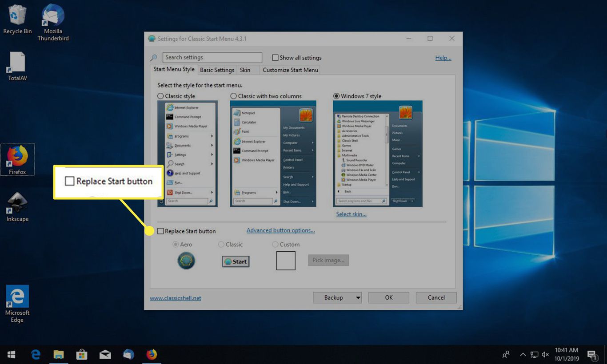607x364 pixels.
Task: Click the OK button
Action: [x=389, y=297]
